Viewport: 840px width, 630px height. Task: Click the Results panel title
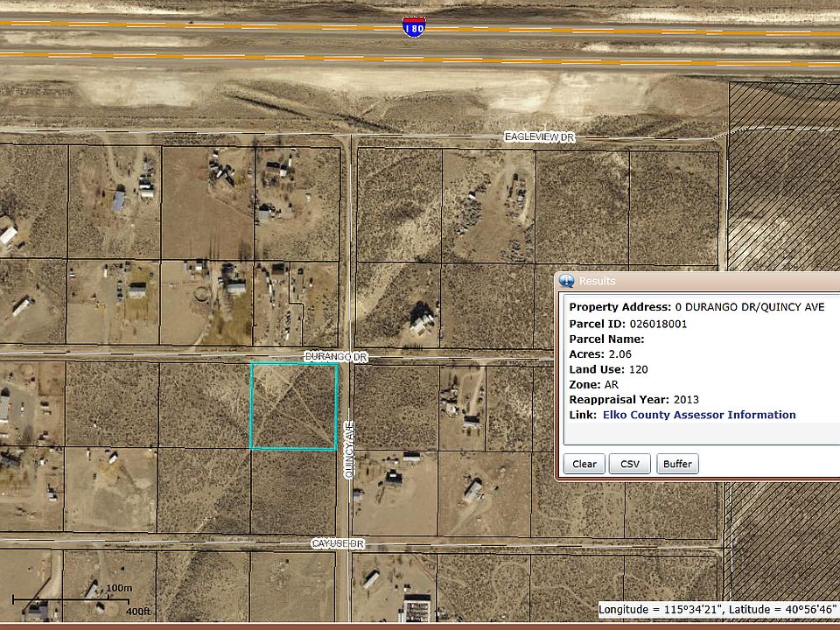pos(597,281)
